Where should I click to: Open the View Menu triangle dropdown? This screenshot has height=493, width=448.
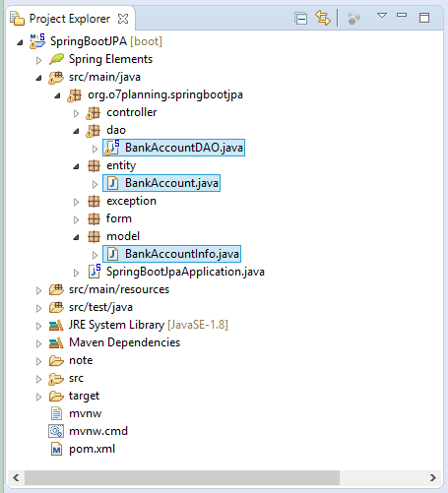coord(382,16)
